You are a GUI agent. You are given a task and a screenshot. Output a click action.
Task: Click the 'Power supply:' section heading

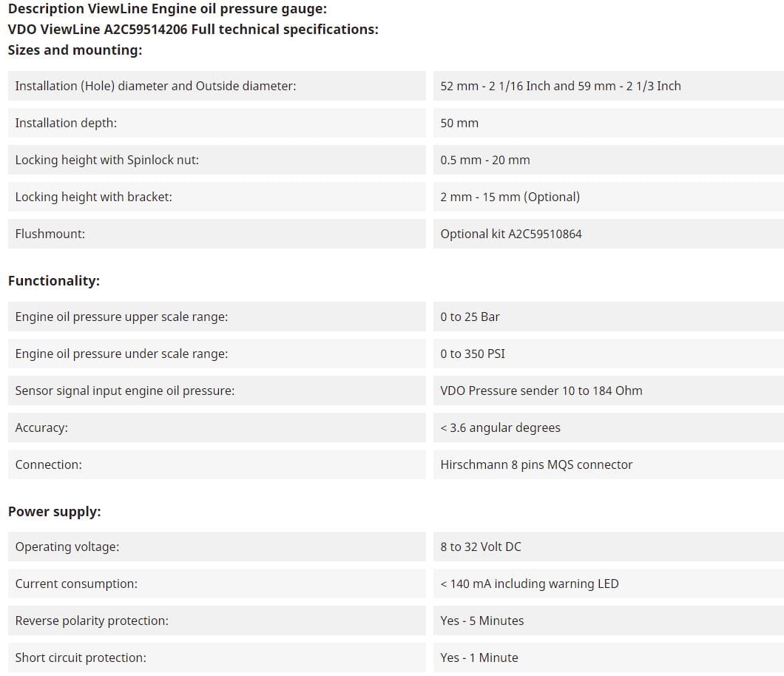[55, 512]
